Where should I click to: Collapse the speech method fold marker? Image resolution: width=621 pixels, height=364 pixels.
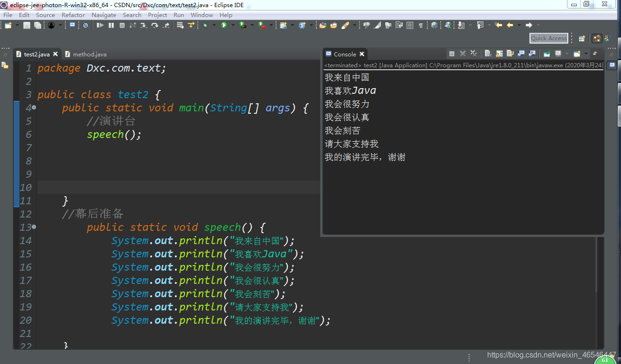pyautogui.click(x=34, y=227)
